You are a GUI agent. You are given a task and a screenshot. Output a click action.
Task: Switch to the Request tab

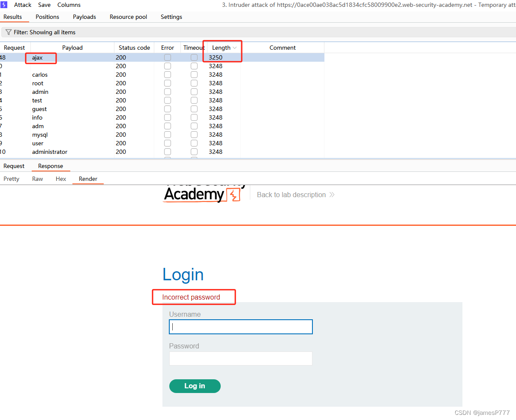click(14, 166)
